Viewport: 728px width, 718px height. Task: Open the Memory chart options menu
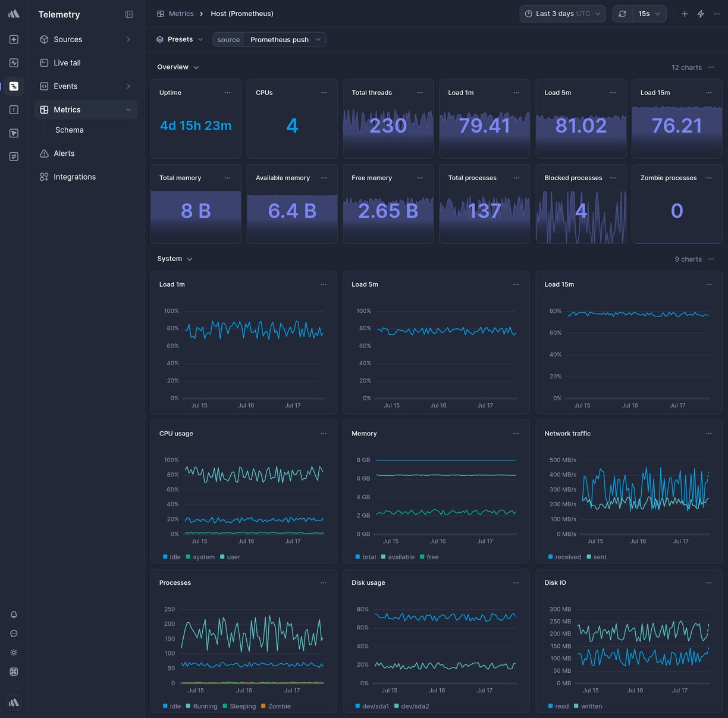(516, 434)
